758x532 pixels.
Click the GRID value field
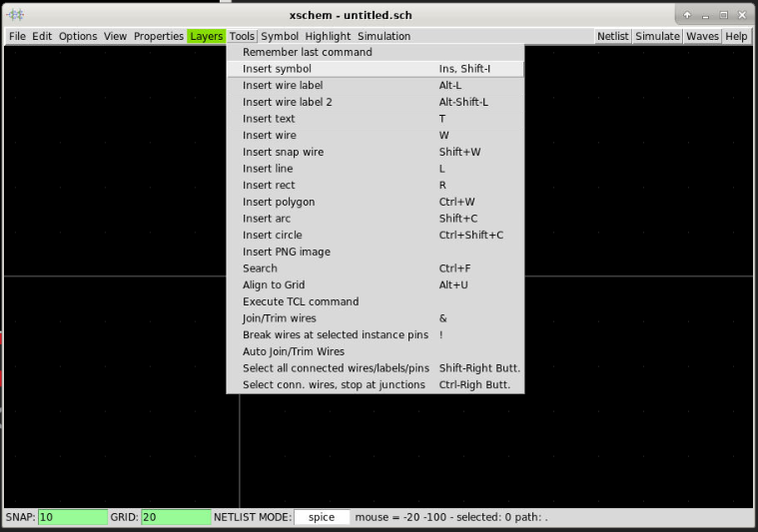[x=176, y=517]
